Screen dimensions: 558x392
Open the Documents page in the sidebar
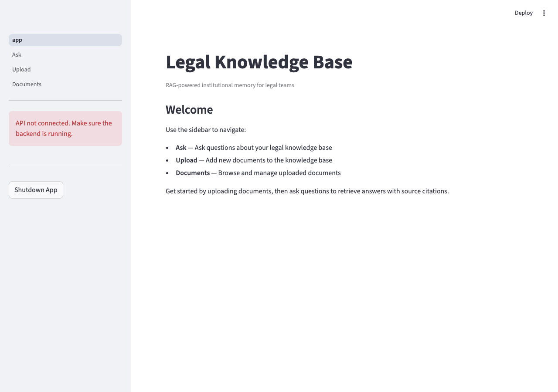(27, 84)
